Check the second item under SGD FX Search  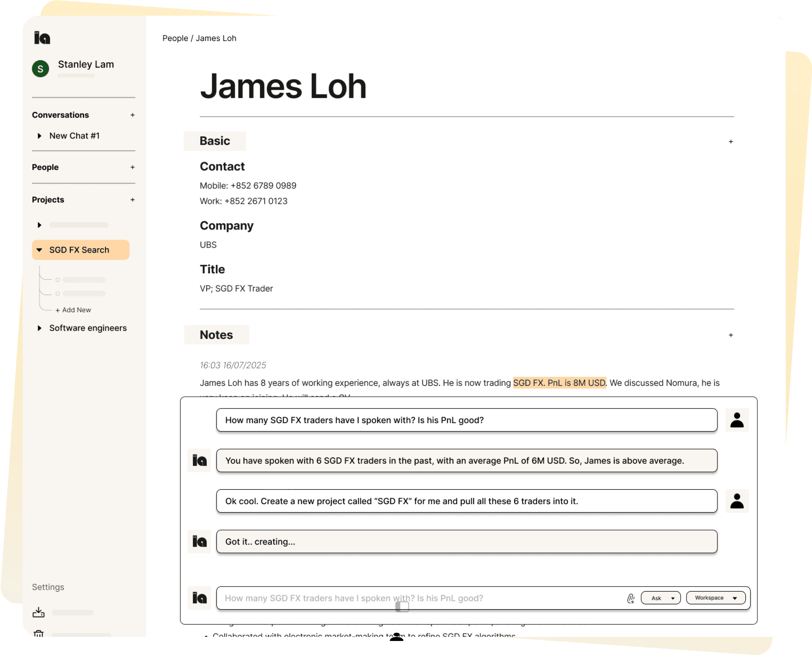[58, 293]
